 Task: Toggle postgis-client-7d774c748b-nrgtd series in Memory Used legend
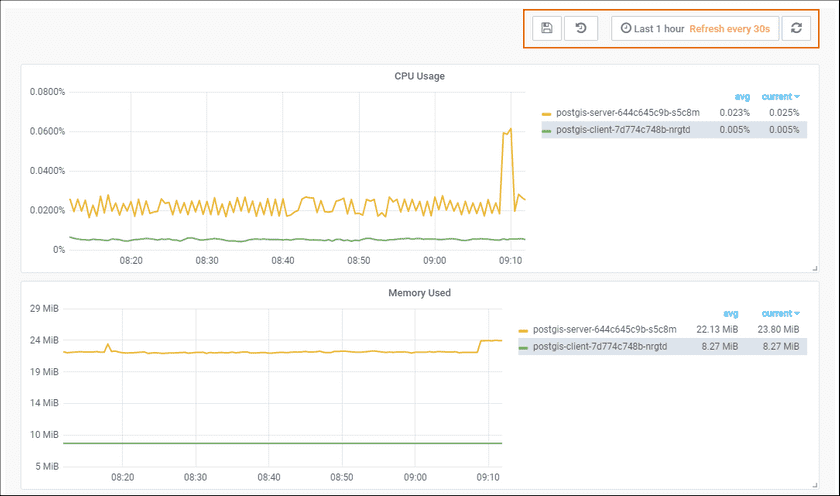pyautogui.click(x=600, y=347)
